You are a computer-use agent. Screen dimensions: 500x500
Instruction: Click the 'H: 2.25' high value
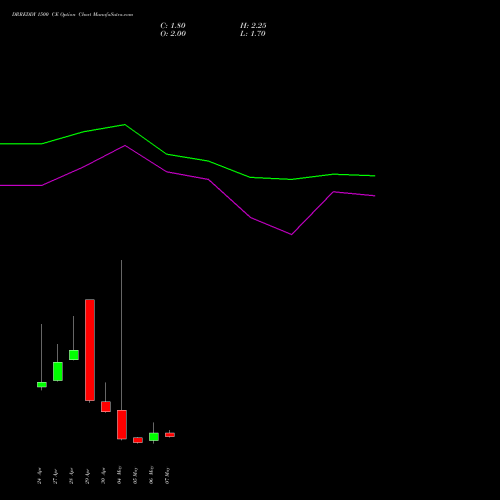coord(253,26)
